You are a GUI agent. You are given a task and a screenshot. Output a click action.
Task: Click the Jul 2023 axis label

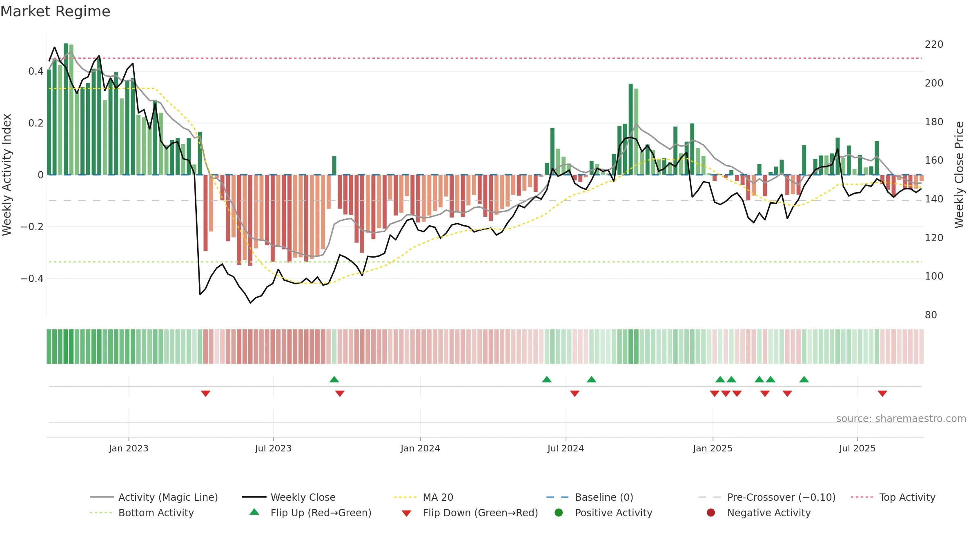click(x=273, y=448)
